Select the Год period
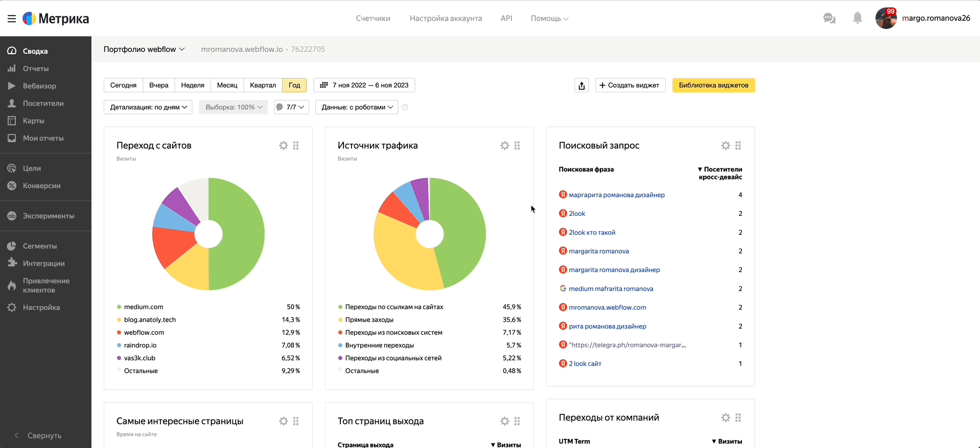Image resolution: width=980 pixels, height=448 pixels. (x=294, y=85)
